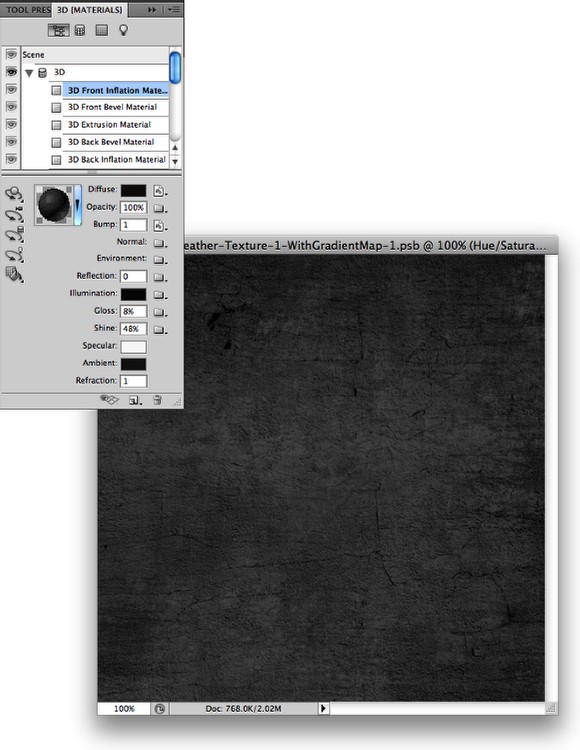Click the trash icon in the 3D panel

pyautogui.click(x=157, y=400)
